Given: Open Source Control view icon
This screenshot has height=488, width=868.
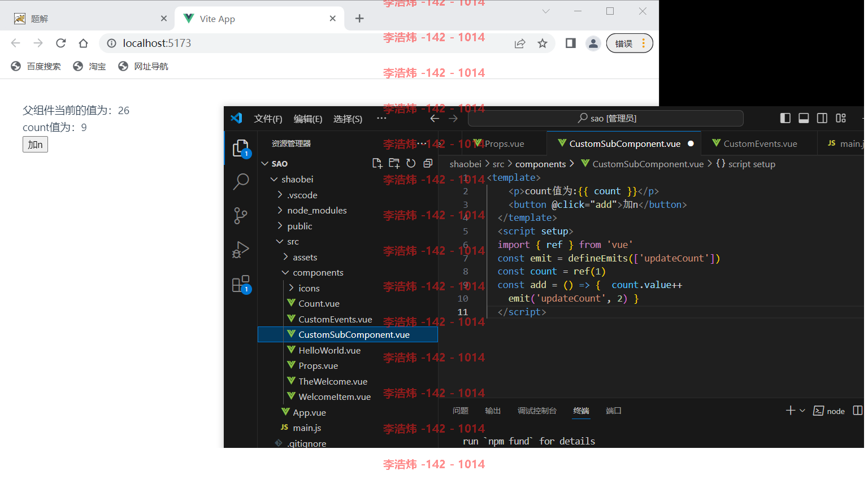Looking at the screenshot, I should (241, 215).
